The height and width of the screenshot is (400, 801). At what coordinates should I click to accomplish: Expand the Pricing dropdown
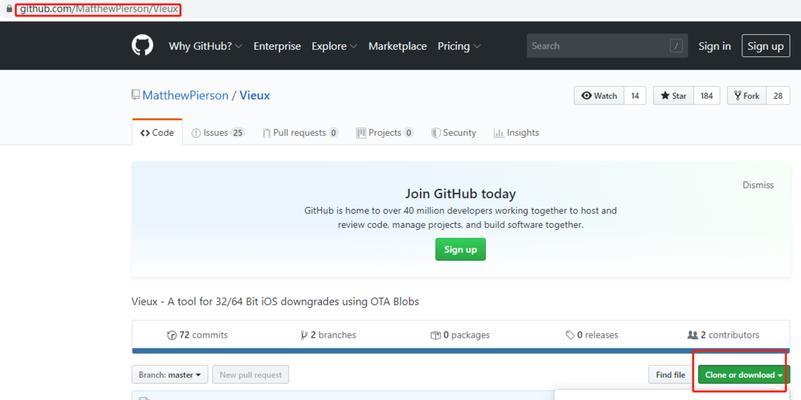click(x=459, y=46)
